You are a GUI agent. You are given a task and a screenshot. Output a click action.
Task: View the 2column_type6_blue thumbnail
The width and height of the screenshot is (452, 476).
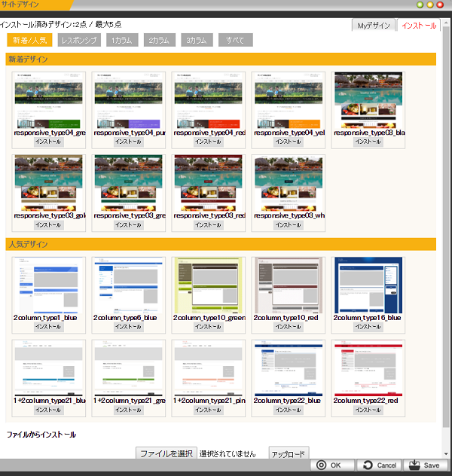128,285
